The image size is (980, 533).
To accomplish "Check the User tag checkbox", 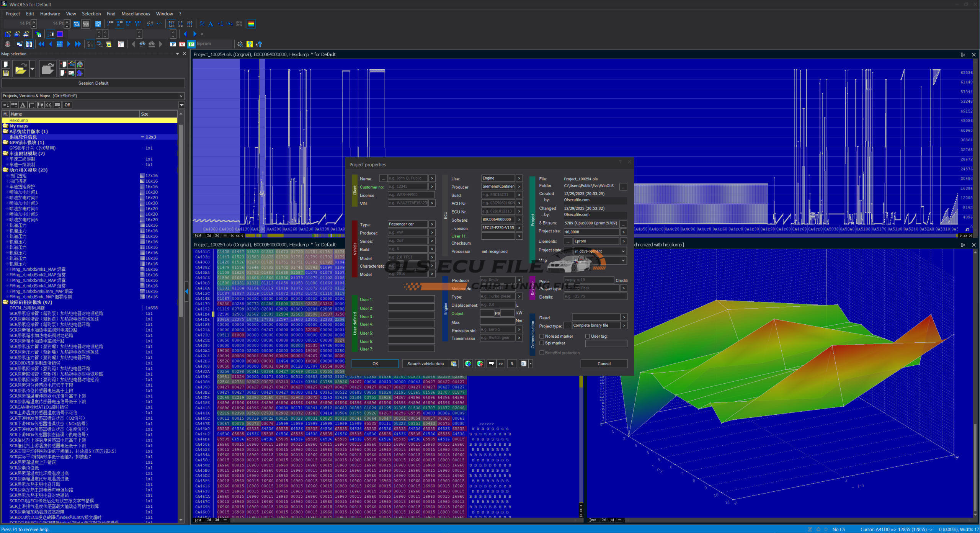I will [x=588, y=336].
